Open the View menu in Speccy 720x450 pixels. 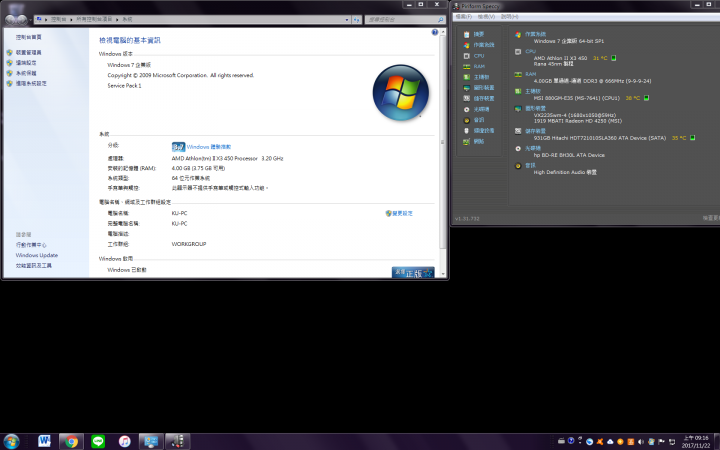click(x=486, y=17)
